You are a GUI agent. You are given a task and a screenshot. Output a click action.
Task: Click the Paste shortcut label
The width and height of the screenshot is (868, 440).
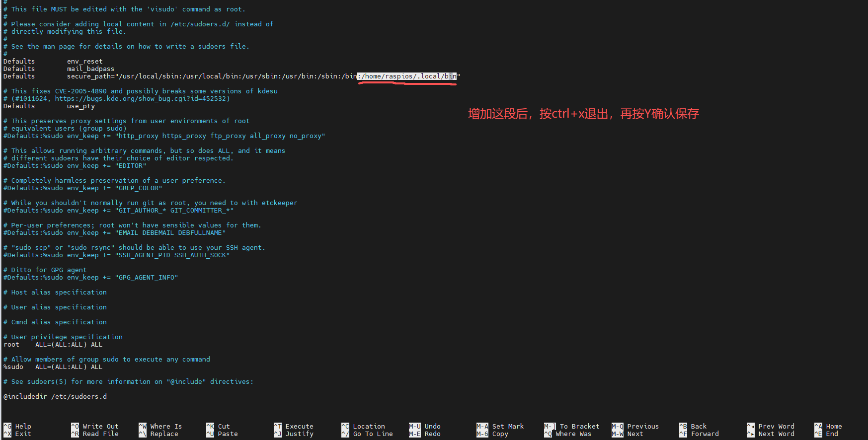228,434
